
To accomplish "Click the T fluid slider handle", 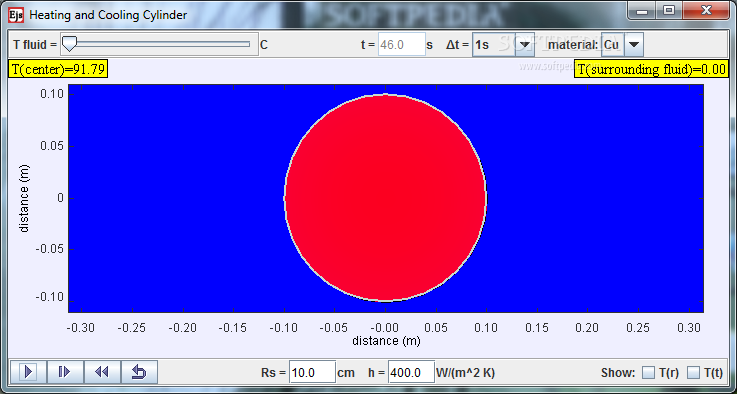I will [x=70, y=44].
